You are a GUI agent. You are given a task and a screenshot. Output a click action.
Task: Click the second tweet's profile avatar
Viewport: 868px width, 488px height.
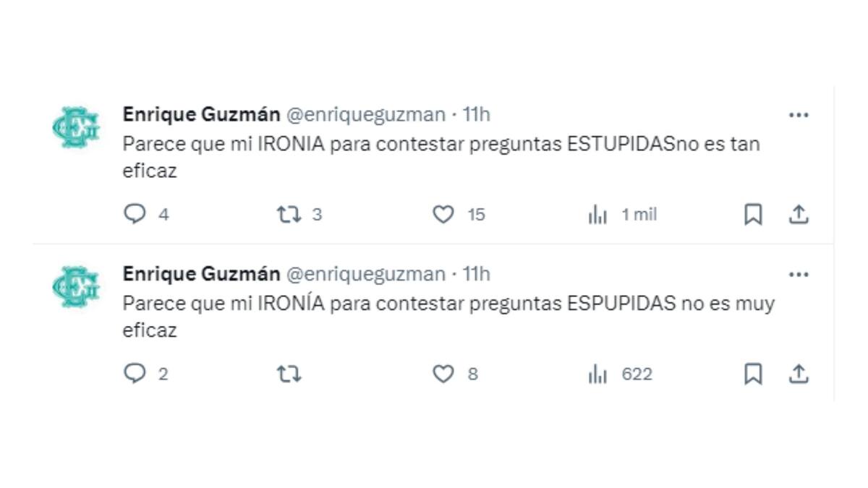click(x=76, y=287)
